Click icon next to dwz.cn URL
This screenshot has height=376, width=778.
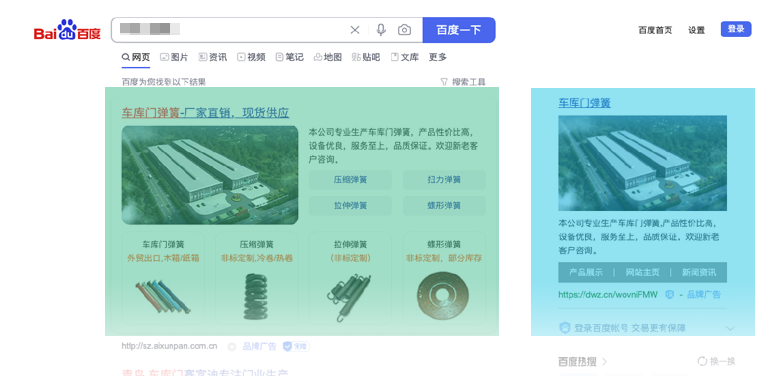tap(669, 295)
